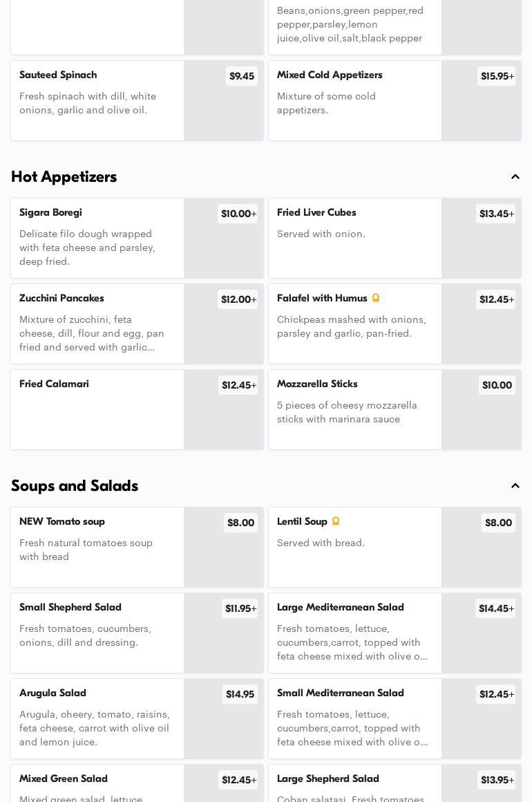Add Mozzarella Sticks via $10.00 price
This screenshot has height=802, width=532.
coord(497,385)
